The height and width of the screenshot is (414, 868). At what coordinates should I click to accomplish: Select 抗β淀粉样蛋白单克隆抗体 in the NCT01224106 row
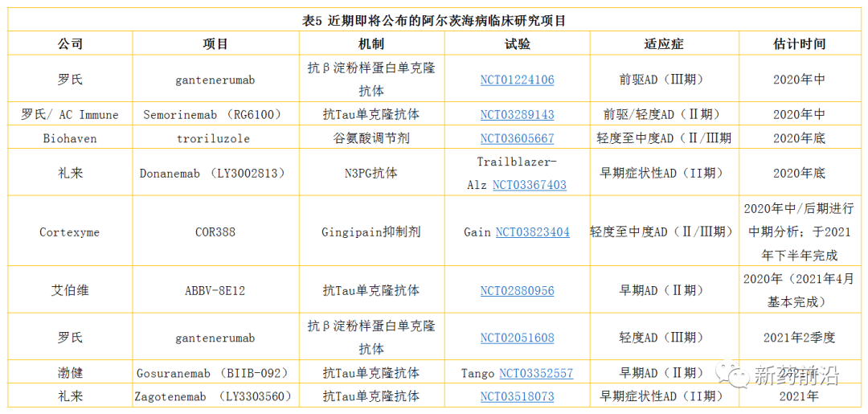(371, 80)
